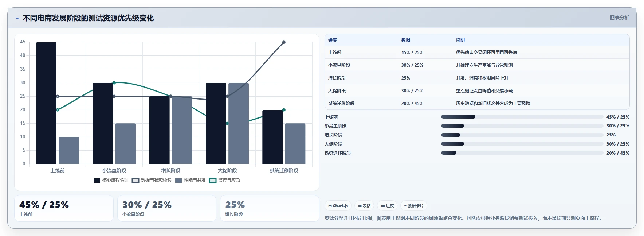Click the 增长阶段 progress bar

(522, 135)
